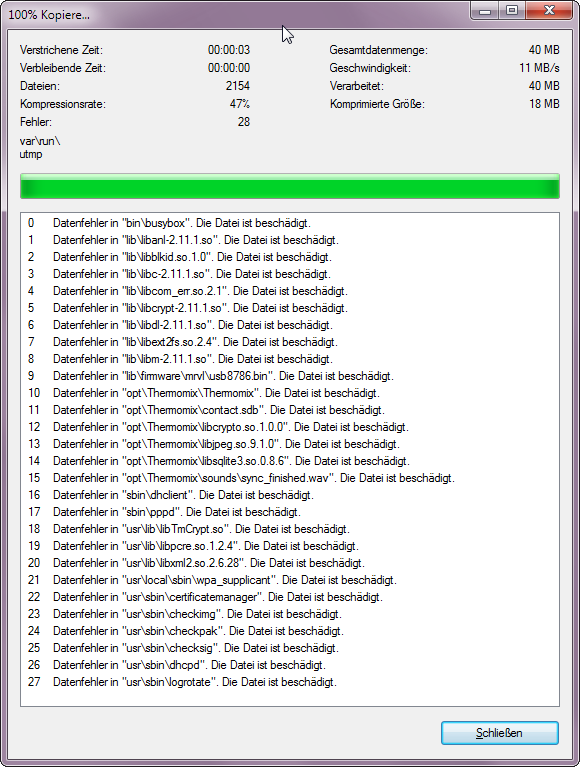Select error row "lib\libc-2.11.1.so"

(x=290, y=274)
